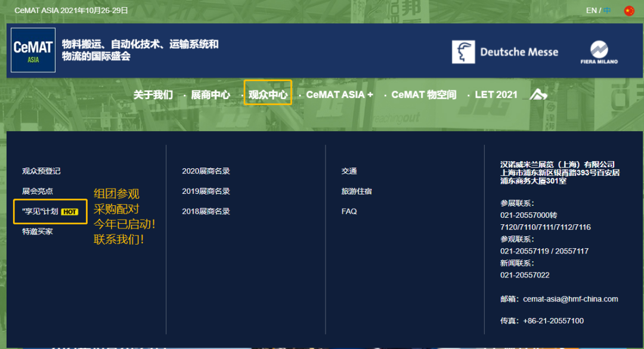Viewport: 644px width, 349px height.
Task: Expand the CeMAT 物空间 menu
Action: [x=423, y=95]
